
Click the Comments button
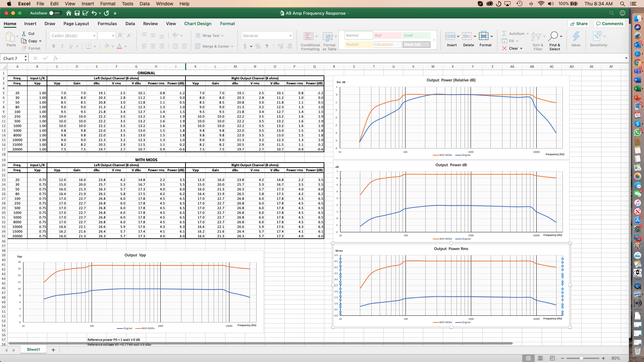[x=609, y=23]
